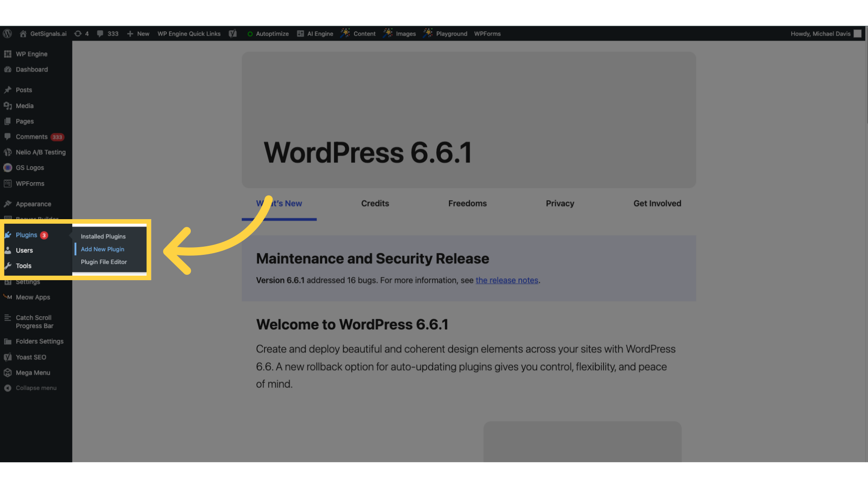The width and height of the screenshot is (868, 488).
Task: Collapse the admin sidebar menu
Action: 31,388
